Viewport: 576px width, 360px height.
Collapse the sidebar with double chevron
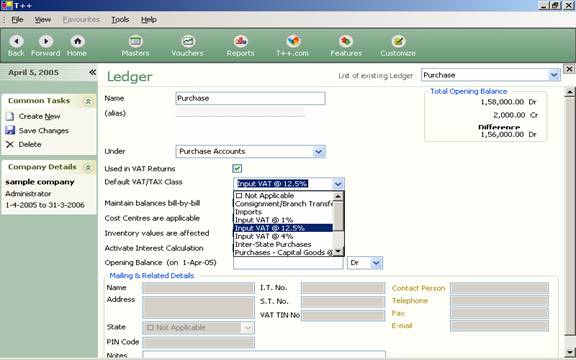tap(92, 72)
